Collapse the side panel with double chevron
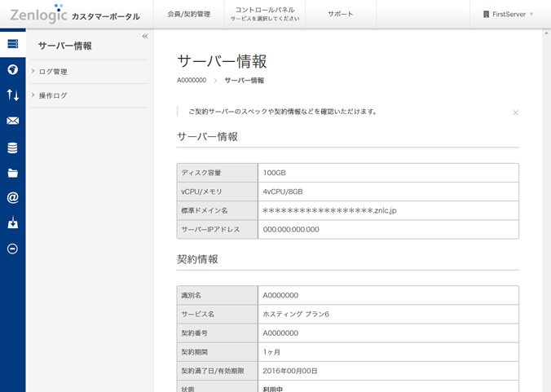The image size is (551, 392). coord(144,37)
